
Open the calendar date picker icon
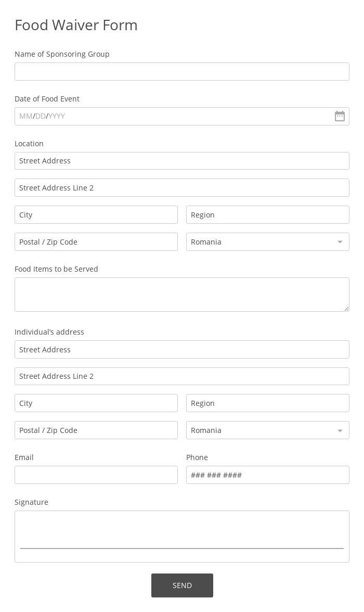point(340,116)
